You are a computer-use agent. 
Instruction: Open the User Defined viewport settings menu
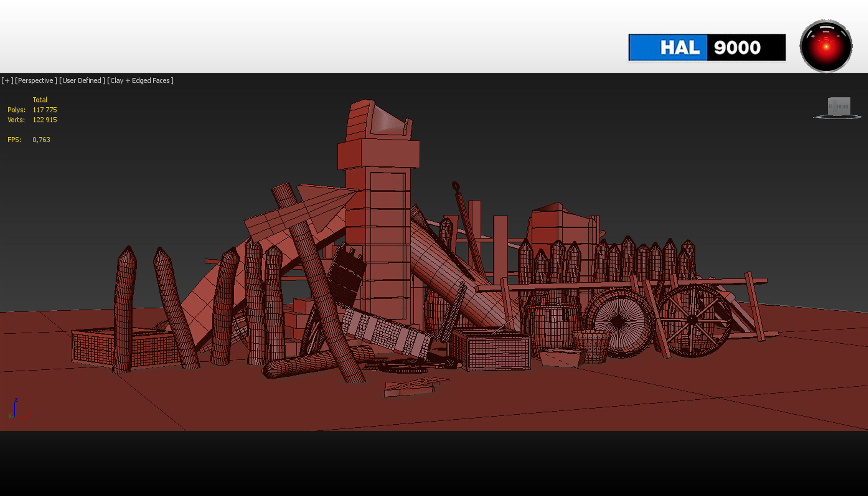(x=82, y=81)
